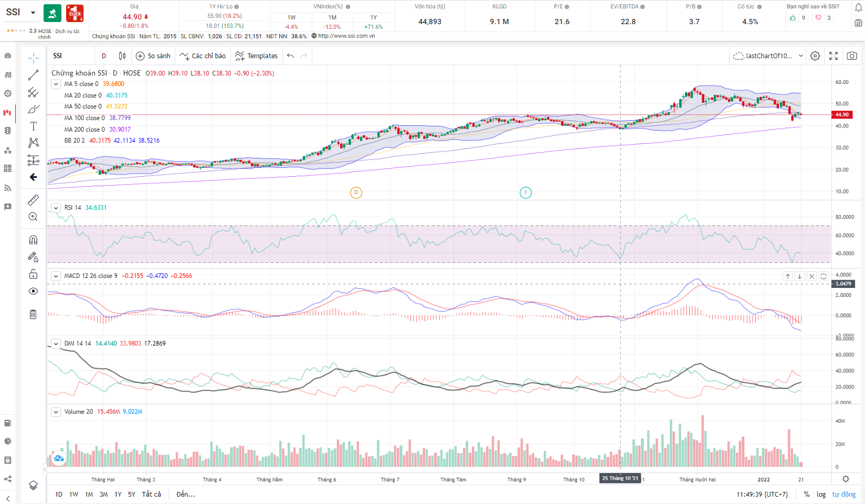Select the trend line drawing tool

[x=33, y=75]
